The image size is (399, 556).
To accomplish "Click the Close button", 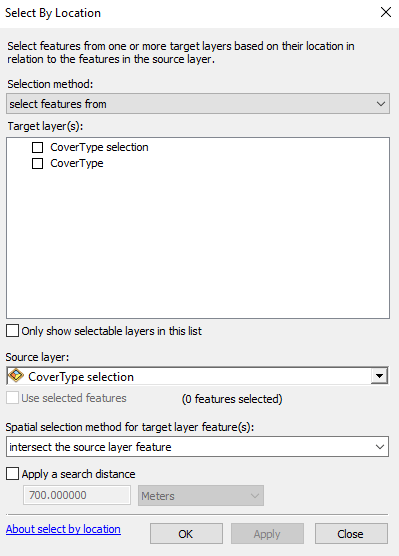I will pos(351,534).
